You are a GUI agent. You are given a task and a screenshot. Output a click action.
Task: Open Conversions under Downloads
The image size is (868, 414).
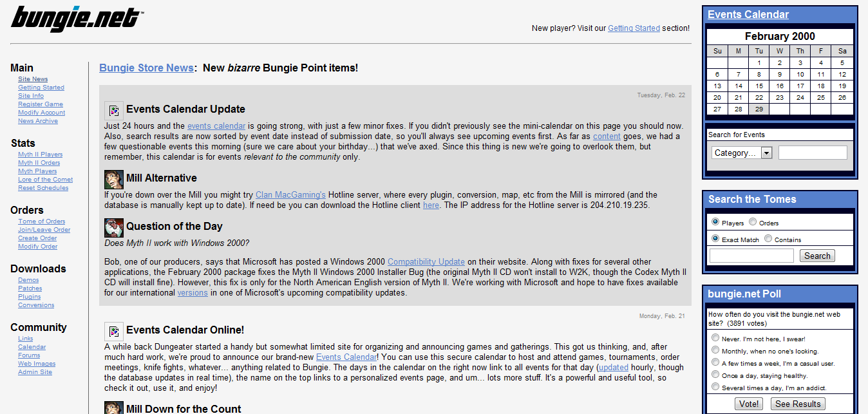click(36, 305)
